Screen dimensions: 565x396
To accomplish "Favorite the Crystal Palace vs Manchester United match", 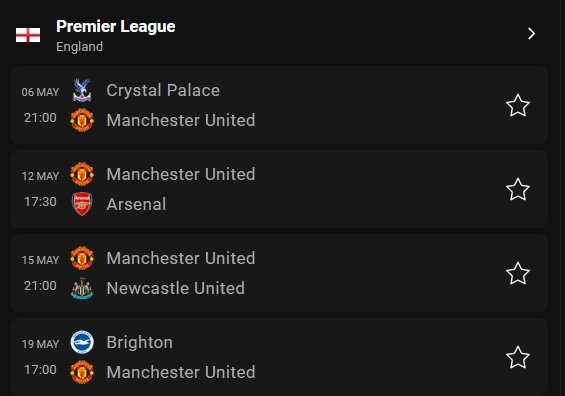I will 518,105.
